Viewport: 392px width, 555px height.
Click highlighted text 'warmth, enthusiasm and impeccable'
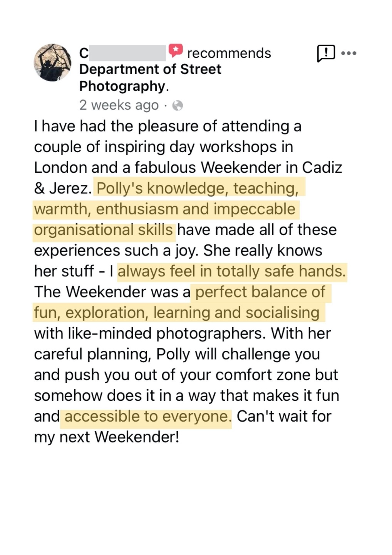click(x=165, y=209)
